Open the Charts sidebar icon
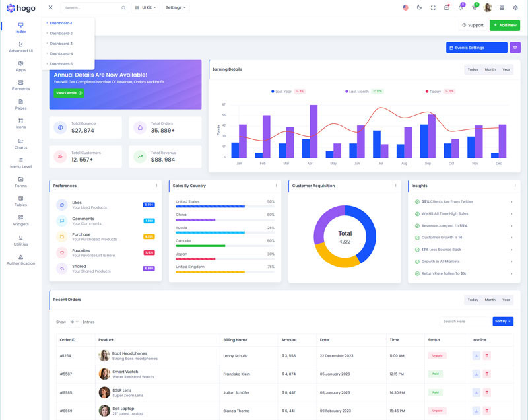This screenshot has height=420, width=528. [x=20, y=143]
